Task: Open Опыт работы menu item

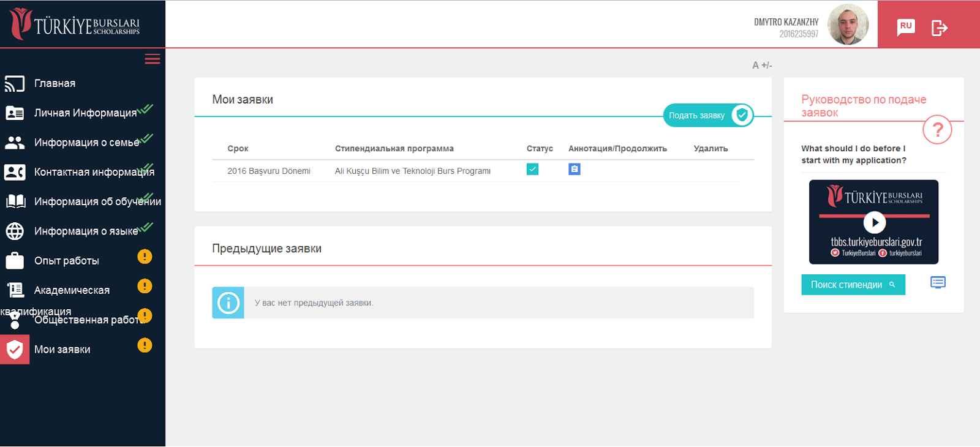Action: (67, 261)
